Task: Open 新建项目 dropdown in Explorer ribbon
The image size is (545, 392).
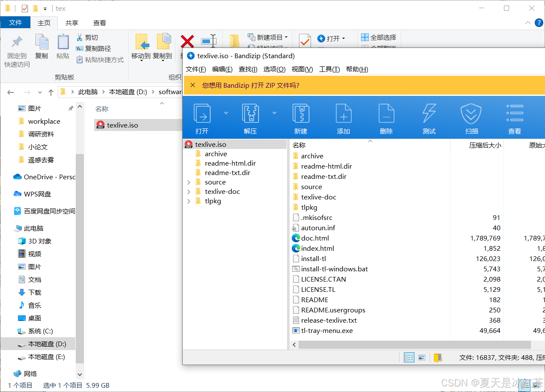Action: 268,37
